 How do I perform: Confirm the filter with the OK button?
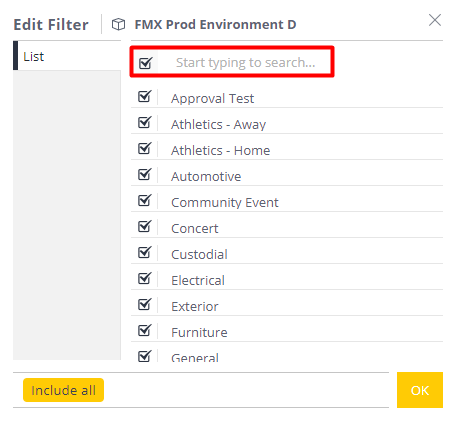tap(420, 390)
